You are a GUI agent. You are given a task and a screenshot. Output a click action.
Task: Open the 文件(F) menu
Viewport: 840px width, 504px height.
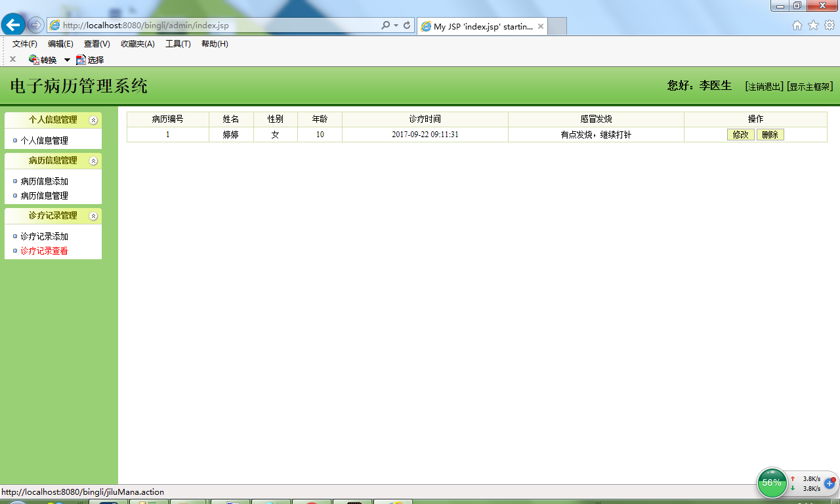(25, 44)
